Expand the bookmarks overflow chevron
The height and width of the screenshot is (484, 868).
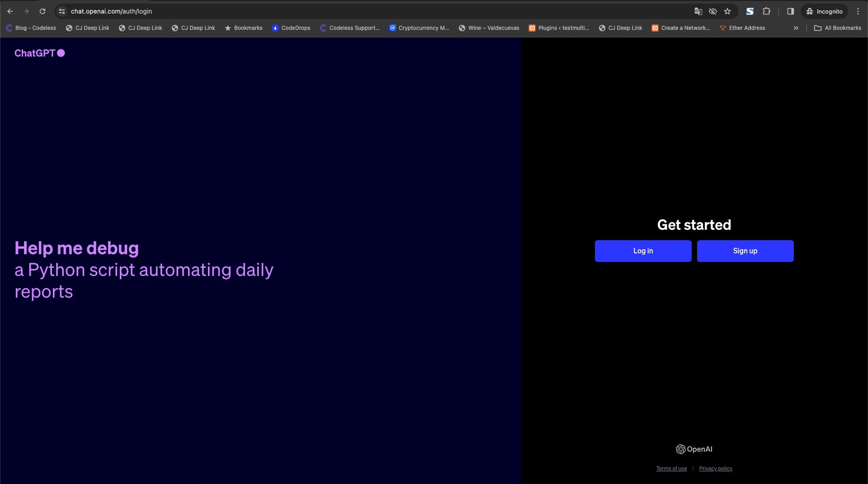tap(796, 28)
